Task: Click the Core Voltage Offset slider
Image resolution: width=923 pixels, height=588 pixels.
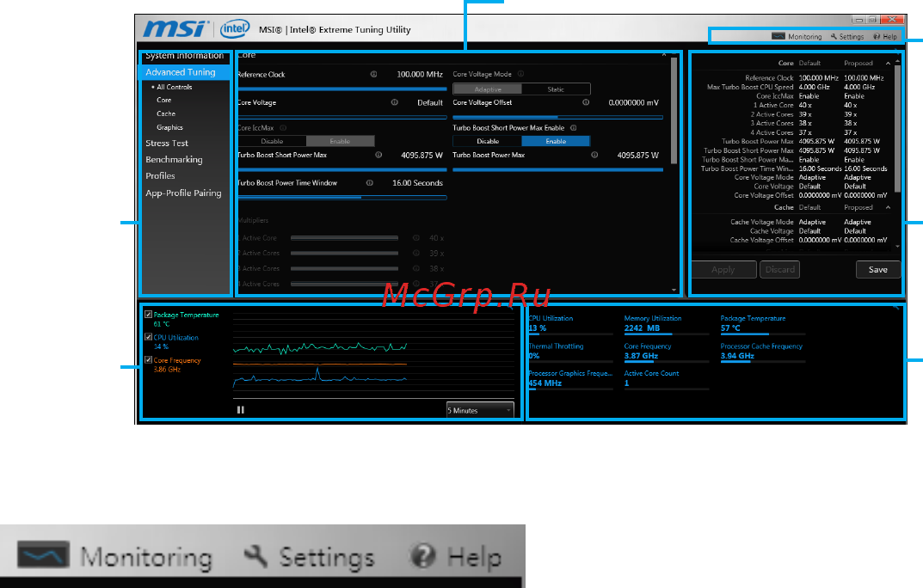Action: (x=557, y=117)
